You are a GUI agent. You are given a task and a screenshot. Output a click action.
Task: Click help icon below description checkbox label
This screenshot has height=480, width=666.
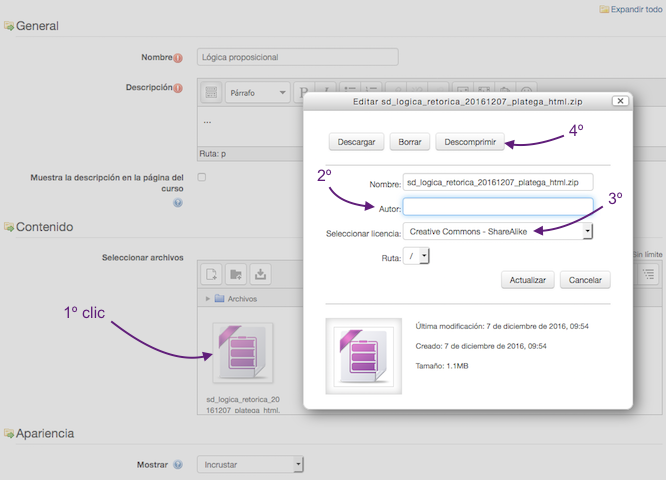click(x=177, y=202)
